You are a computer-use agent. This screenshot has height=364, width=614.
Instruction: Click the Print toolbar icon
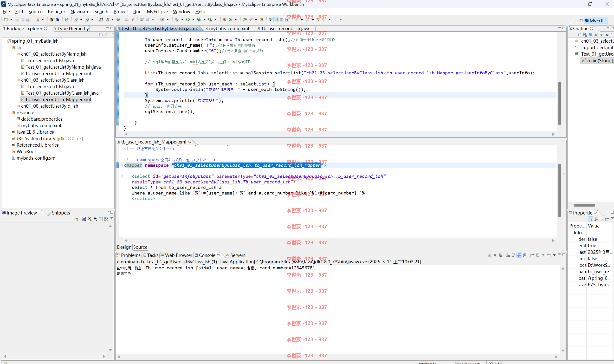click(x=28, y=19)
